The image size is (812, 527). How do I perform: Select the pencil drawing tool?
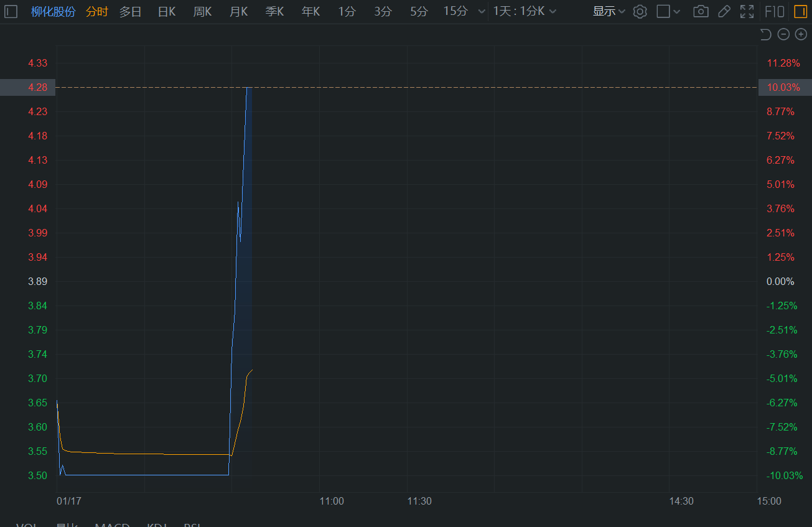(x=724, y=11)
